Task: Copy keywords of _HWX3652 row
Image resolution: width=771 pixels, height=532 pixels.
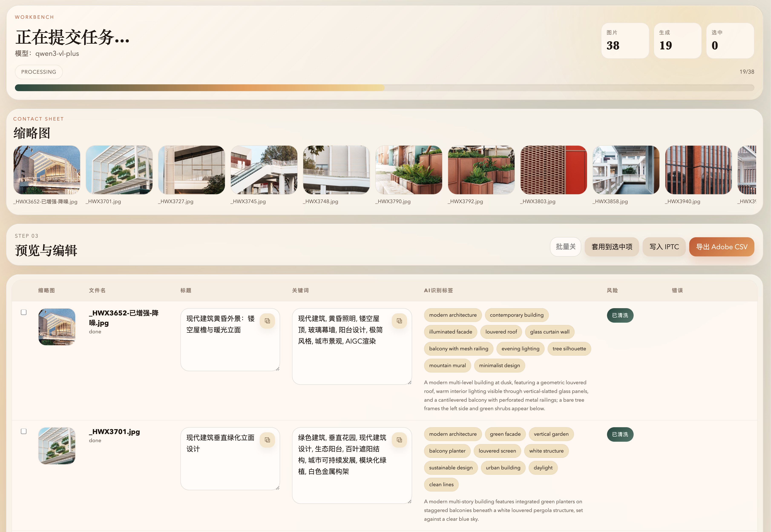Action: [x=399, y=321]
